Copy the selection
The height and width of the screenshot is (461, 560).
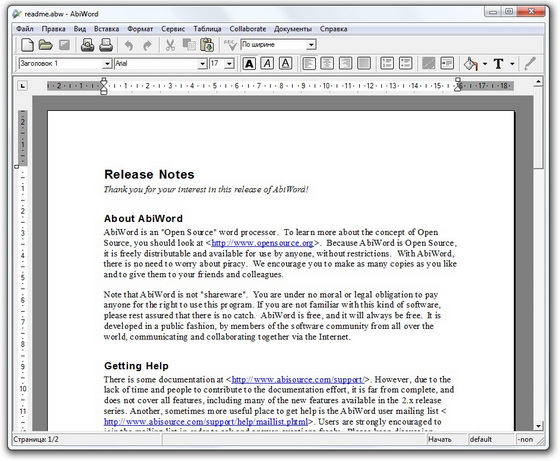[x=189, y=45]
